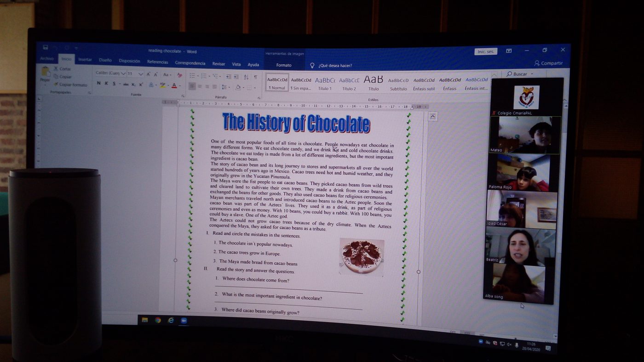Click the Compartir share button
This screenshot has height=362, width=644.
pyautogui.click(x=549, y=63)
